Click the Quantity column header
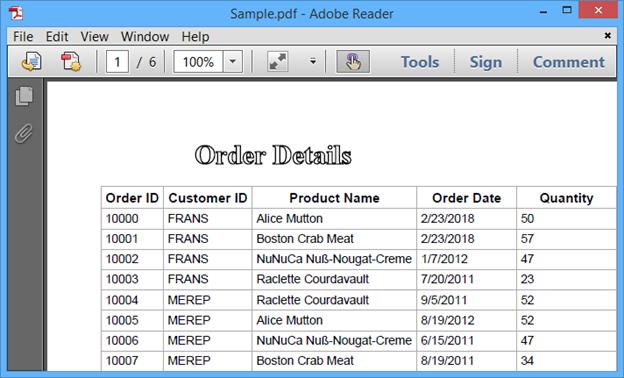The height and width of the screenshot is (378, 624). point(566,198)
